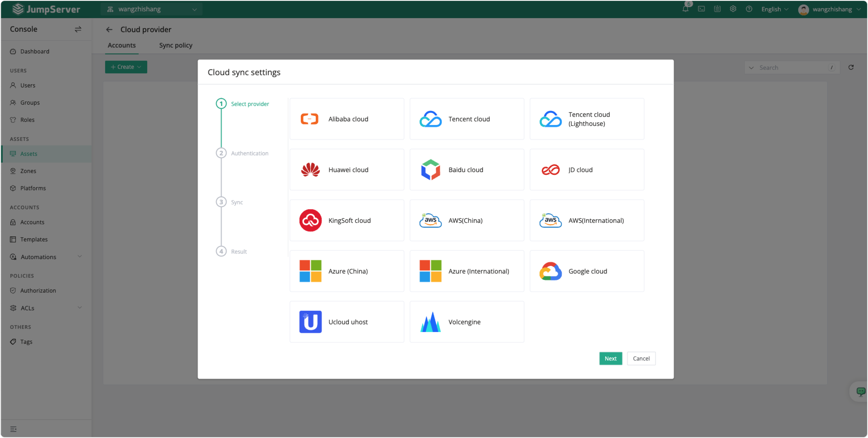Open Platforms in the sidebar
This screenshot has width=868, height=438.
(x=46, y=188)
